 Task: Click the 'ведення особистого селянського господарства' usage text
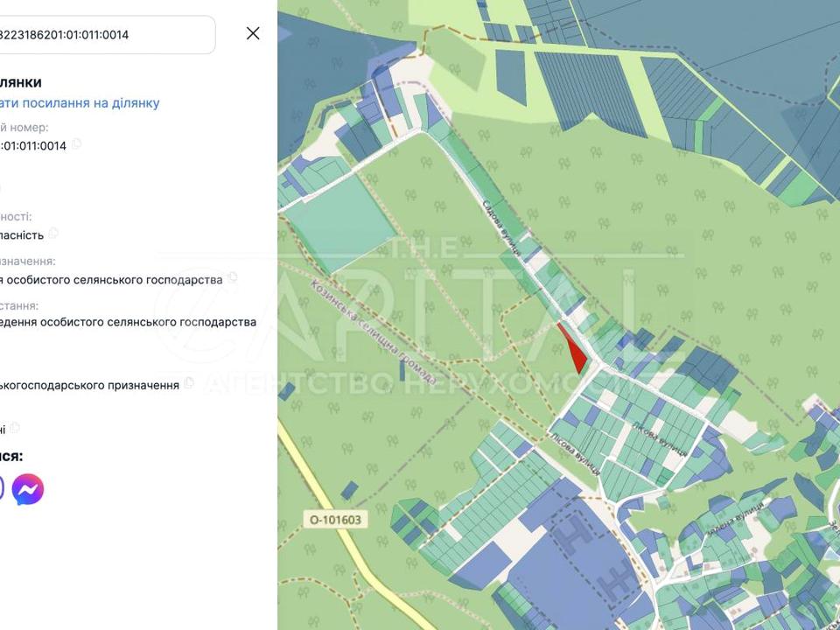127,321
